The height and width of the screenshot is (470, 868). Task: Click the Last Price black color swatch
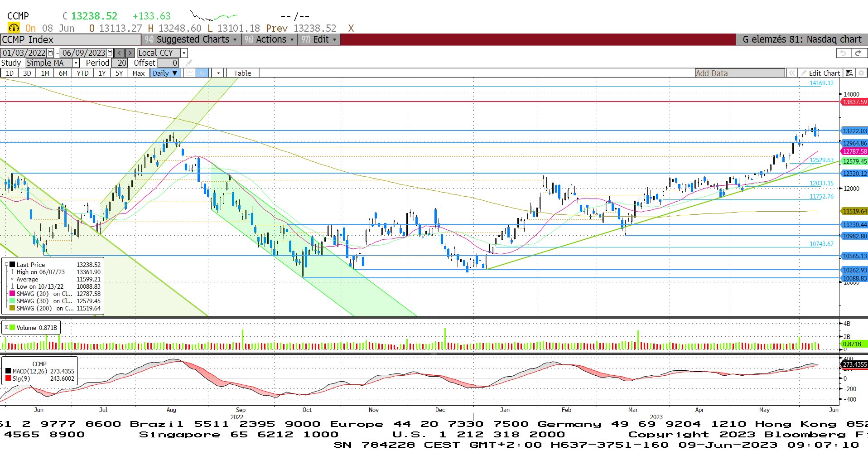pos(12,265)
